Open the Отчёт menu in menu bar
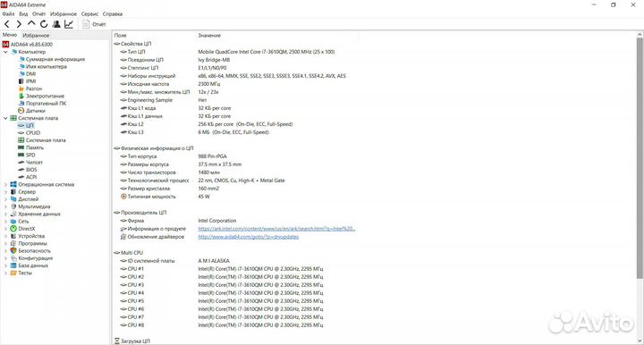Viewport: 644px width, 345px height. (39, 14)
